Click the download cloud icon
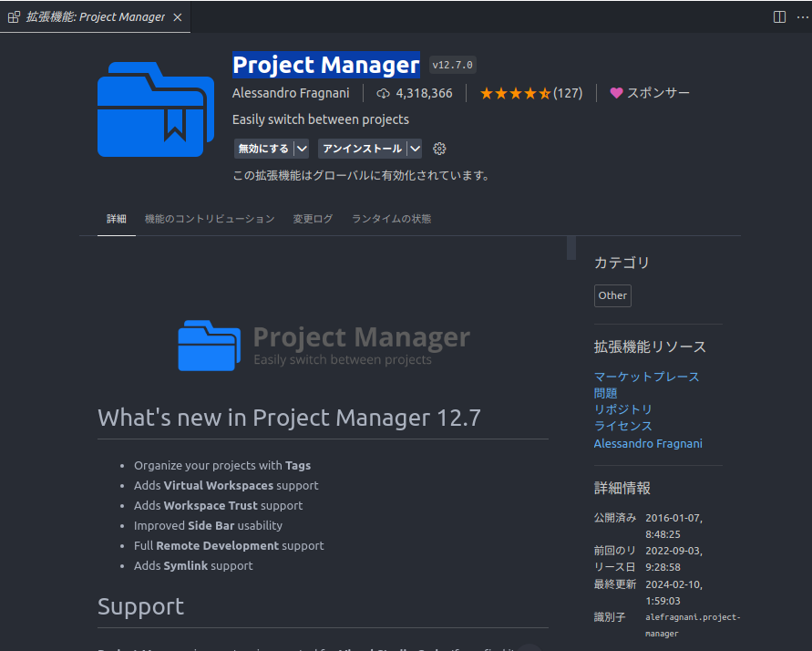Viewport: 812px width, 651px height. point(383,93)
